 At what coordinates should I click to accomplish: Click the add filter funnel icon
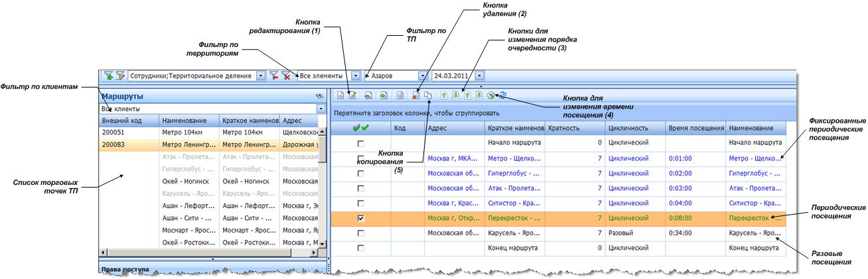coord(108,76)
